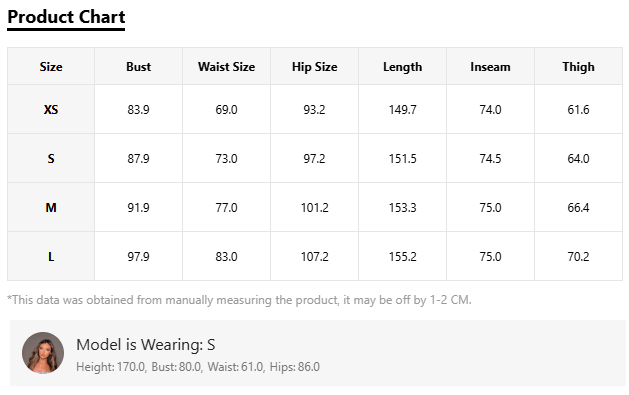629x395 pixels.
Task: Select the Bust column header
Action: pyautogui.click(x=138, y=67)
